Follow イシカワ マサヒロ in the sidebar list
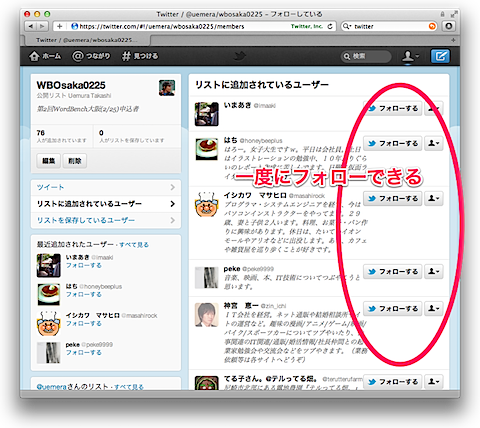The width and height of the screenshot is (480, 428). click(x=84, y=323)
